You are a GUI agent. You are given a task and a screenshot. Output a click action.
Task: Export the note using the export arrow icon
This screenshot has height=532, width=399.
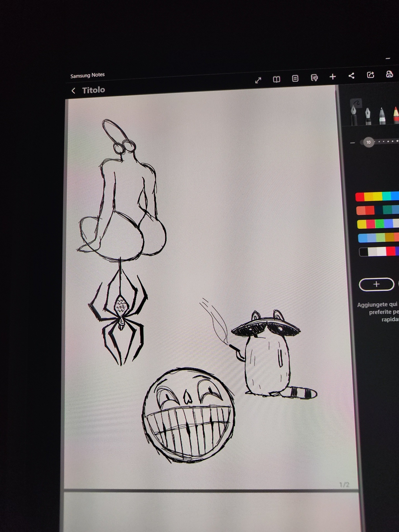370,75
